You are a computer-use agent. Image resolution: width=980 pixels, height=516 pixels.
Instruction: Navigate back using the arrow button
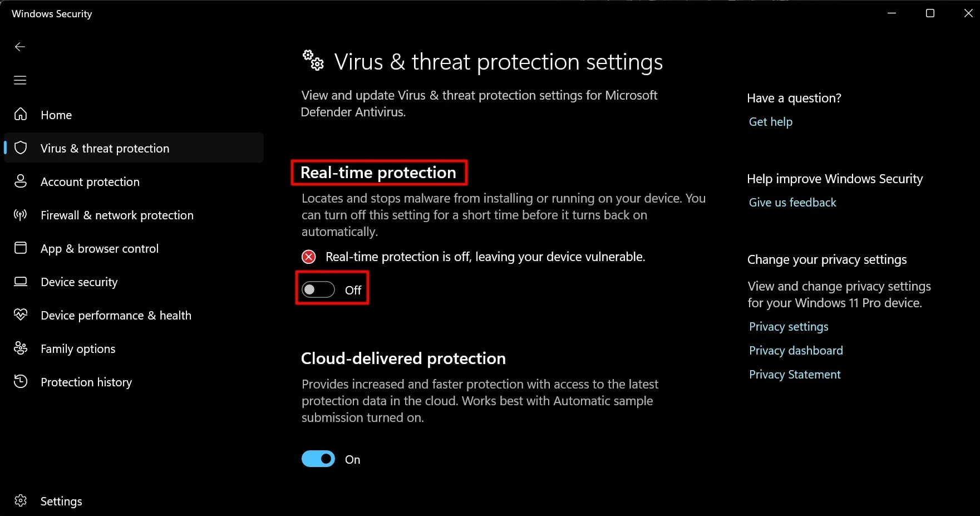coord(20,47)
